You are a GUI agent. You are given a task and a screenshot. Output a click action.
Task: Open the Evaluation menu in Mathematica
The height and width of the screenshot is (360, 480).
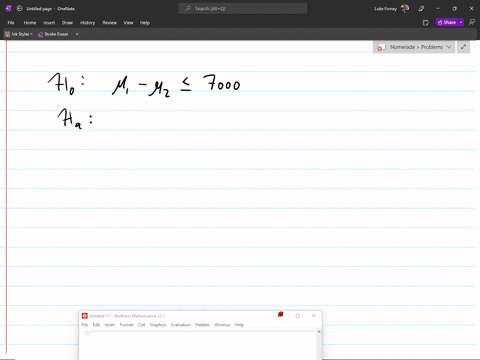coord(181,325)
